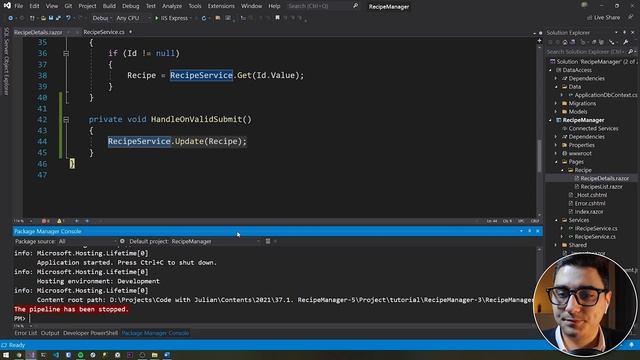Expand the Models folder
This screenshot has height=360, width=640.
click(556, 112)
